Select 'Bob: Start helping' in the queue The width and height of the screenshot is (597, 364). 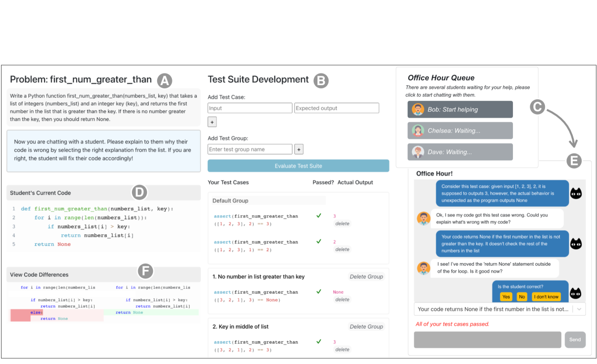459,110
